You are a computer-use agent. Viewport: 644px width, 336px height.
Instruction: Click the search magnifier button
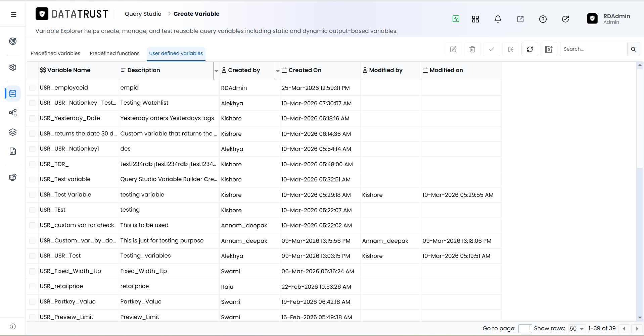click(633, 49)
